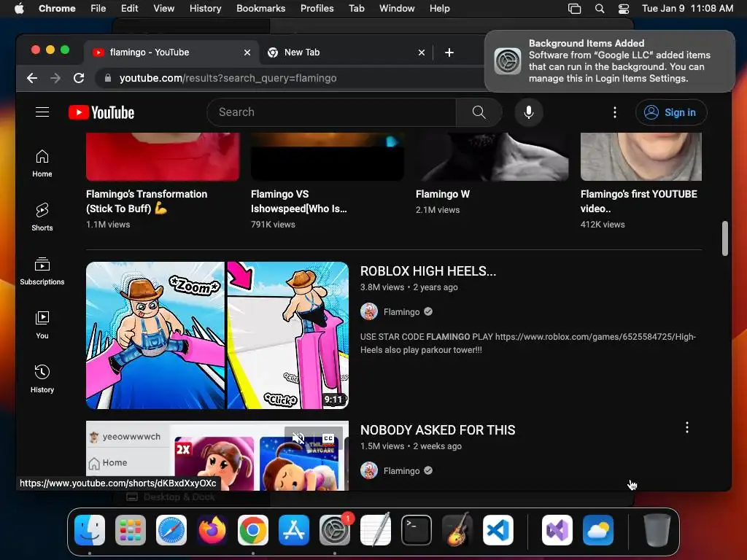Open Flamingo's Transformation short
This screenshot has width=747, height=560.
[x=147, y=201]
